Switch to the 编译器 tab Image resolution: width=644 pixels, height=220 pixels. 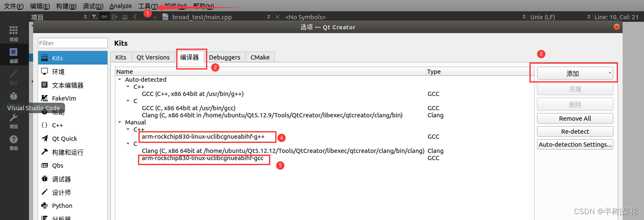(190, 57)
